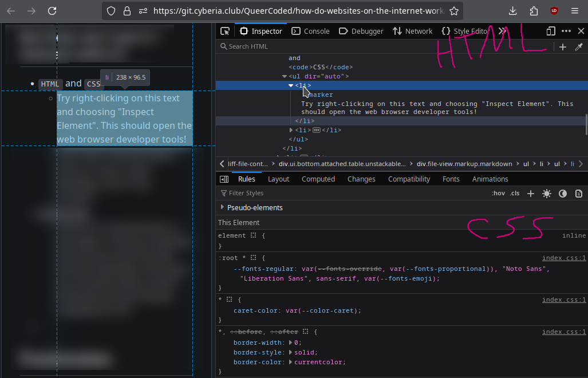The width and height of the screenshot is (588, 378).
Task: Activate the element picker tool
Action: [x=225, y=31]
